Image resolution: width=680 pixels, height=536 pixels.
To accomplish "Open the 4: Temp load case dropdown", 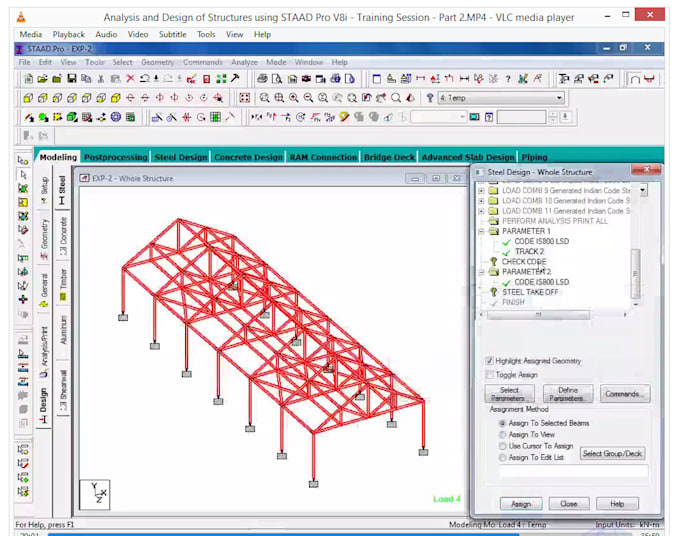I will point(501,98).
